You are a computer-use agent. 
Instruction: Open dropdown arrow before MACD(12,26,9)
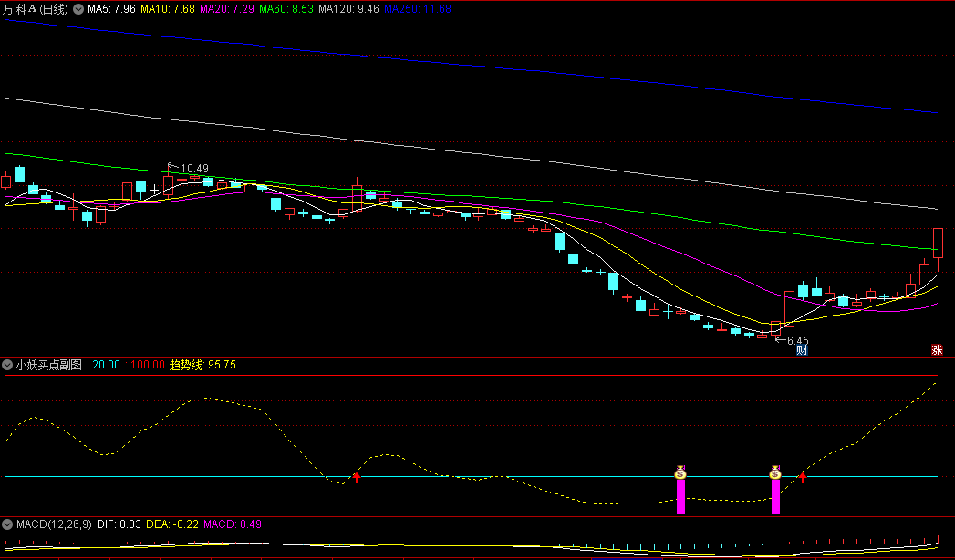tap(8, 524)
